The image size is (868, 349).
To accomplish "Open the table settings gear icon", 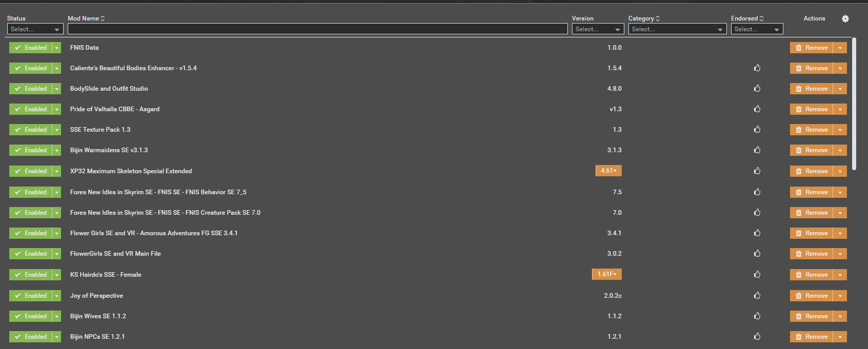I will pyautogui.click(x=845, y=18).
